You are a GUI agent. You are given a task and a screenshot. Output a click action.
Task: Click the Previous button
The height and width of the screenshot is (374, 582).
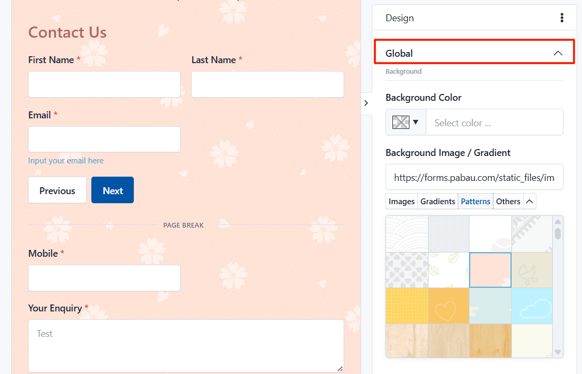[x=57, y=190]
